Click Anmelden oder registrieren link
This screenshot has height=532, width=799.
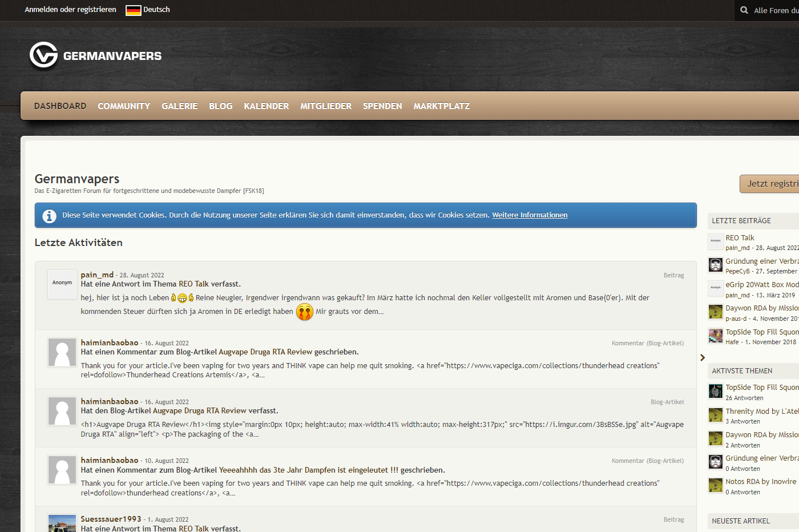click(x=70, y=10)
